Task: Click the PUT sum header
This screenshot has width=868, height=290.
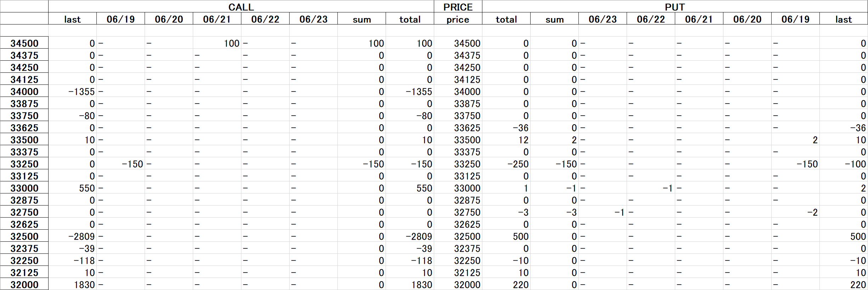Action: tap(554, 19)
